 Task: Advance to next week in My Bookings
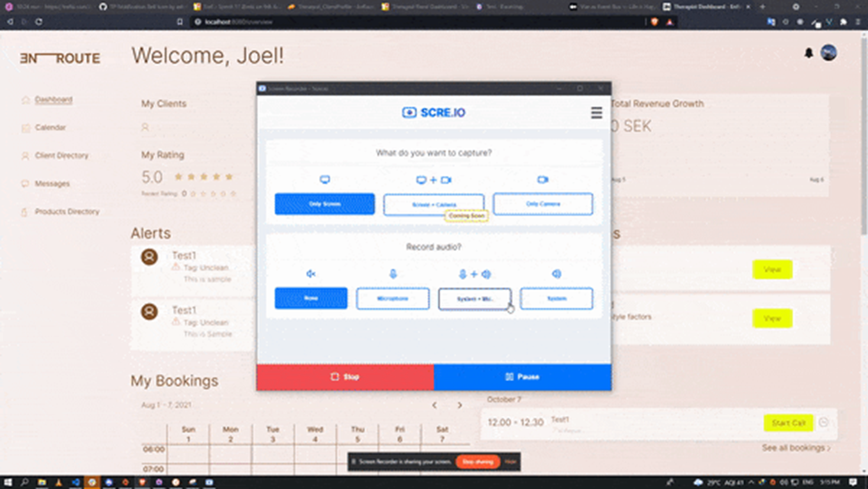[459, 405]
